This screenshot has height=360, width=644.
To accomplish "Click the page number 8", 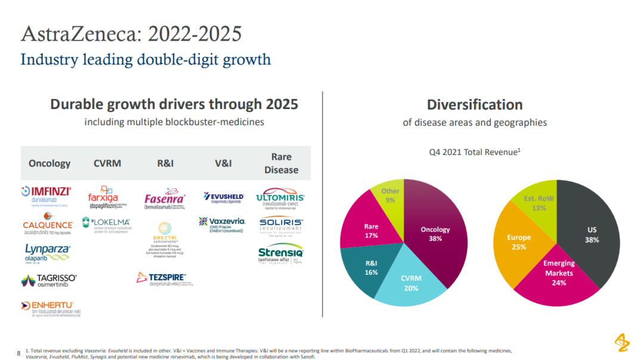I will [x=18, y=353].
